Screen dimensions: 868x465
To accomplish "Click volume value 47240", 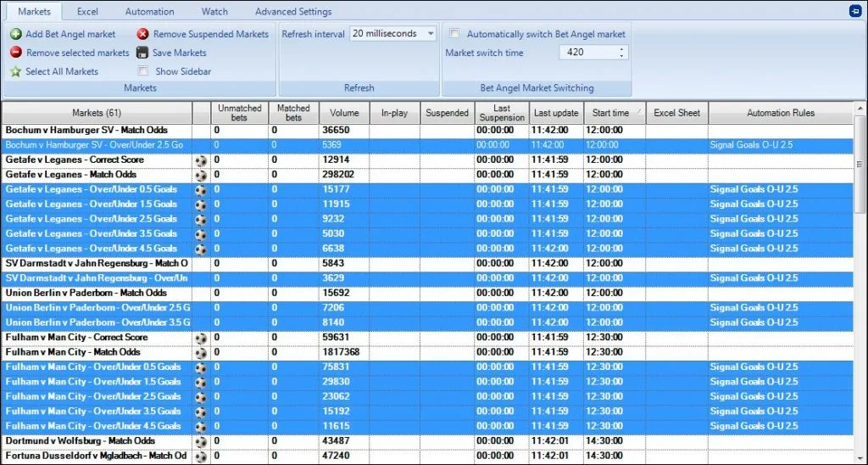I will (336, 457).
